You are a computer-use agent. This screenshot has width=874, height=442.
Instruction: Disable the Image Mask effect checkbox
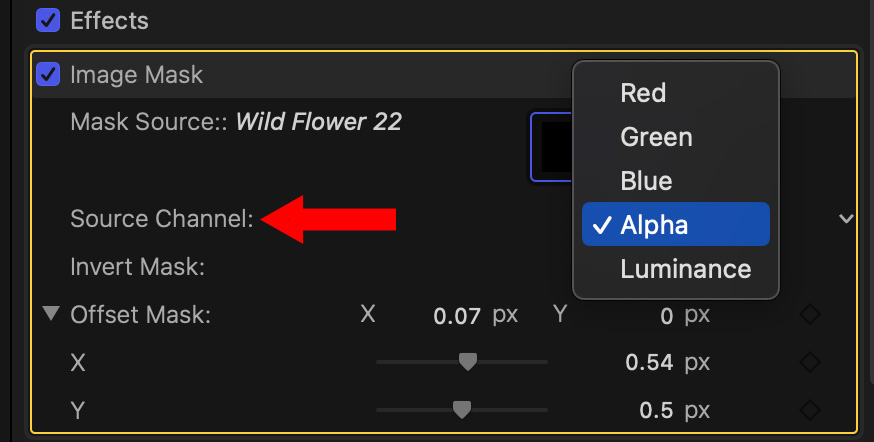[47, 74]
